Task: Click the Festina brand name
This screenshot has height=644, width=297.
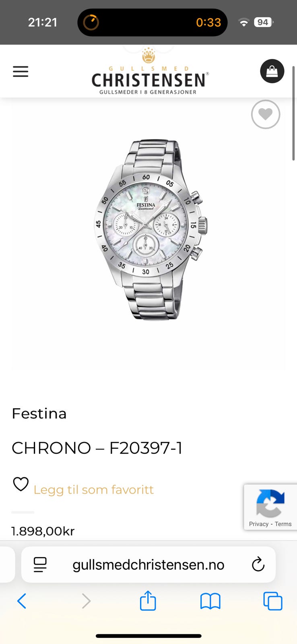Action: [x=39, y=413]
